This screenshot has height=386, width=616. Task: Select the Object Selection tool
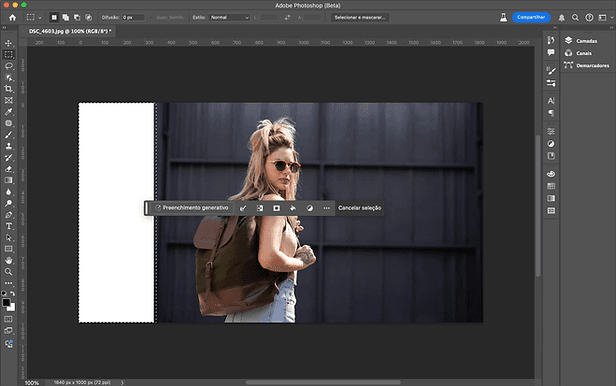click(x=8, y=77)
